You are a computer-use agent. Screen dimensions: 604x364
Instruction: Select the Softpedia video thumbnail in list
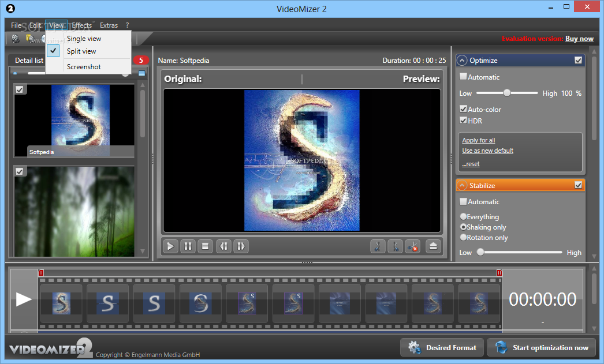74,120
